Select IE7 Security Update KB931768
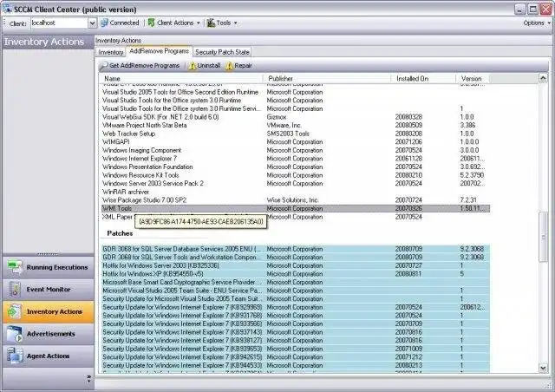The height and width of the screenshot is (392, 555). [x=296, y=316]
